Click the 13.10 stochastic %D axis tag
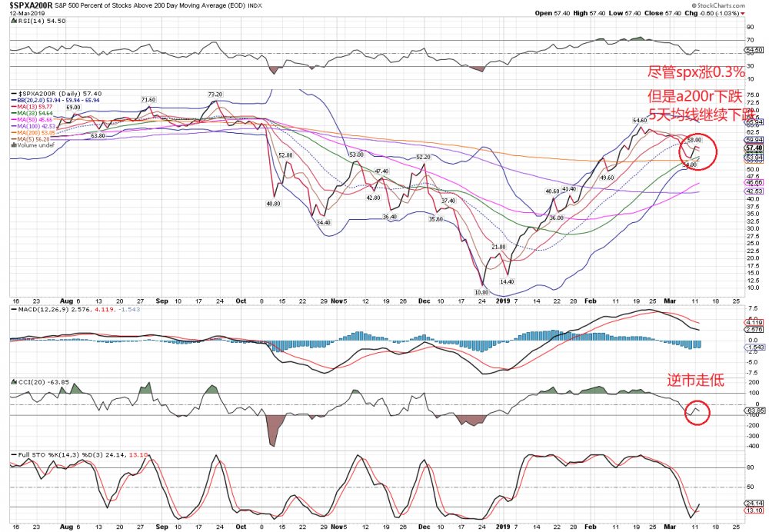 (x=754, y=510)
